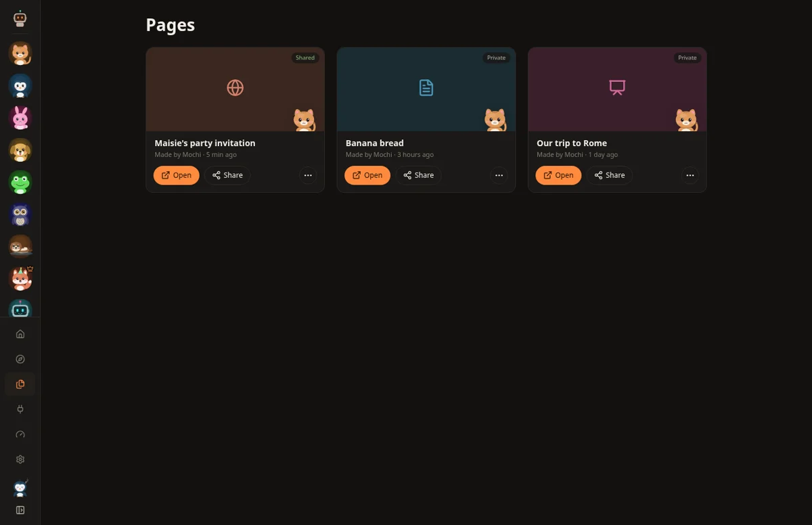Open the compass Explore icon
Viewport: 812px width, 525px height.
coord(20,359)
